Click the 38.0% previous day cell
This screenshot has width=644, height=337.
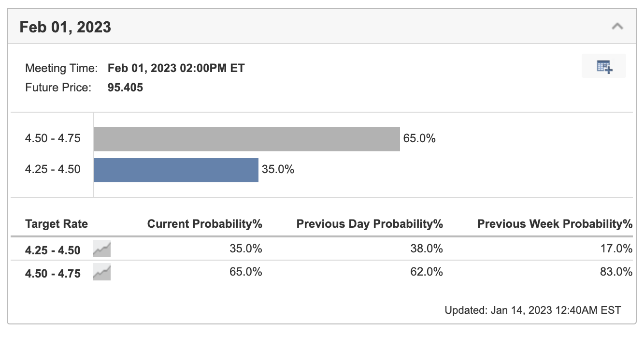click(430, 249)
